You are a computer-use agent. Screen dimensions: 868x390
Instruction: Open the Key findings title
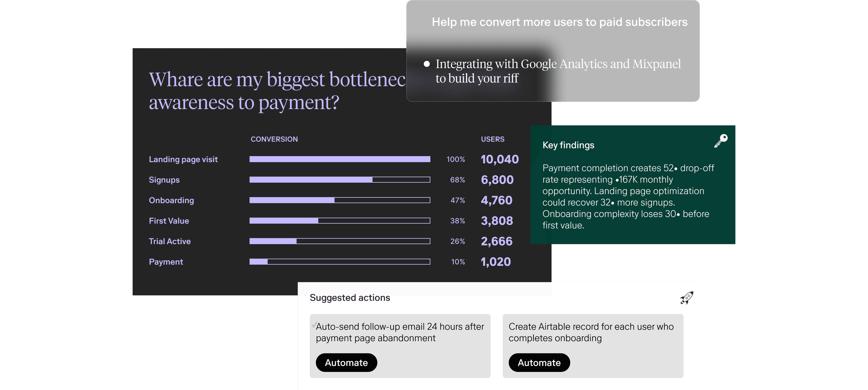point(568,145)
